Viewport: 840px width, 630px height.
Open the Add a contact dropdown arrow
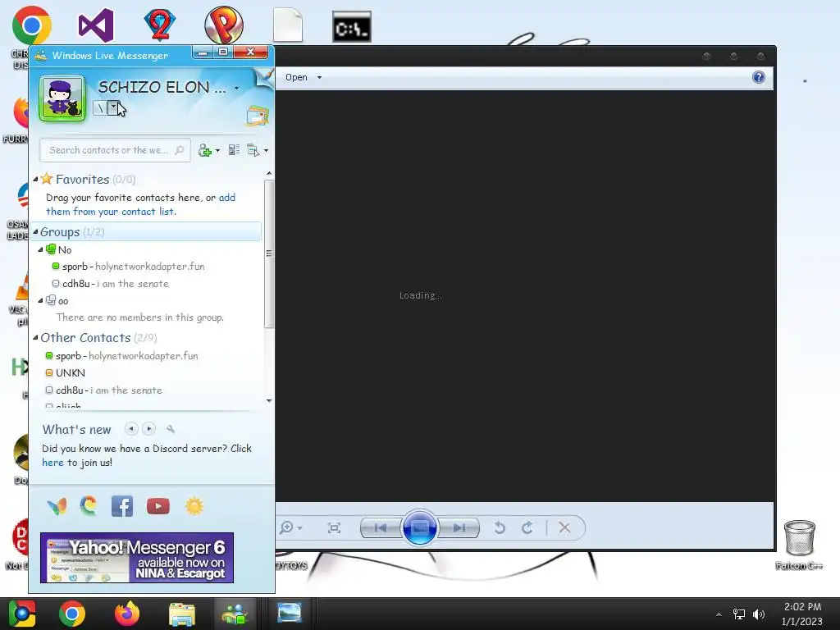[217, 151]
